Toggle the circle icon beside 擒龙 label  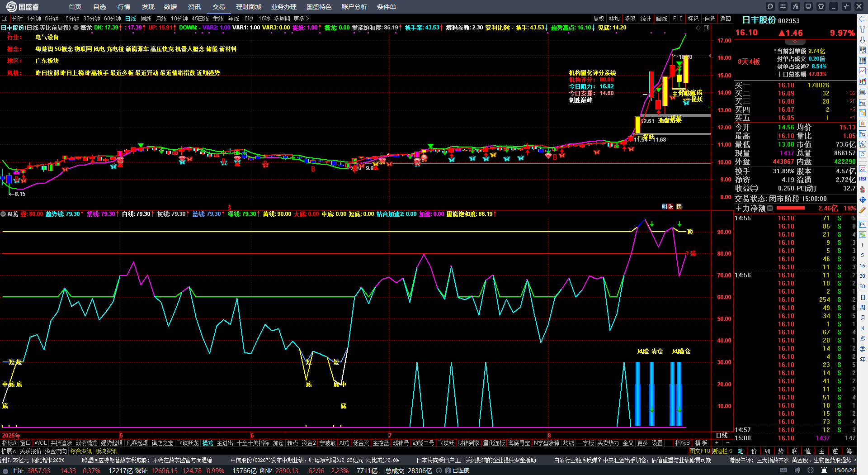(75, 28)
